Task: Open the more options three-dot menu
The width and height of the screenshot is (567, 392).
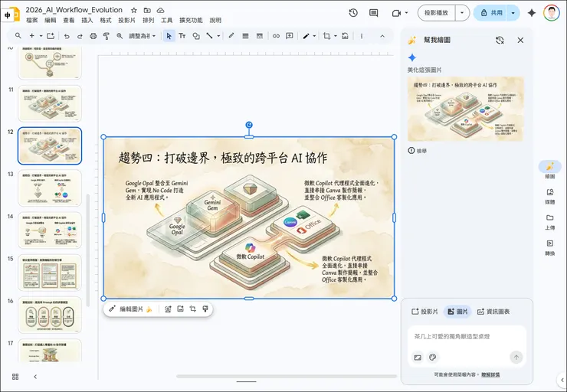Action: click(362, 36)
